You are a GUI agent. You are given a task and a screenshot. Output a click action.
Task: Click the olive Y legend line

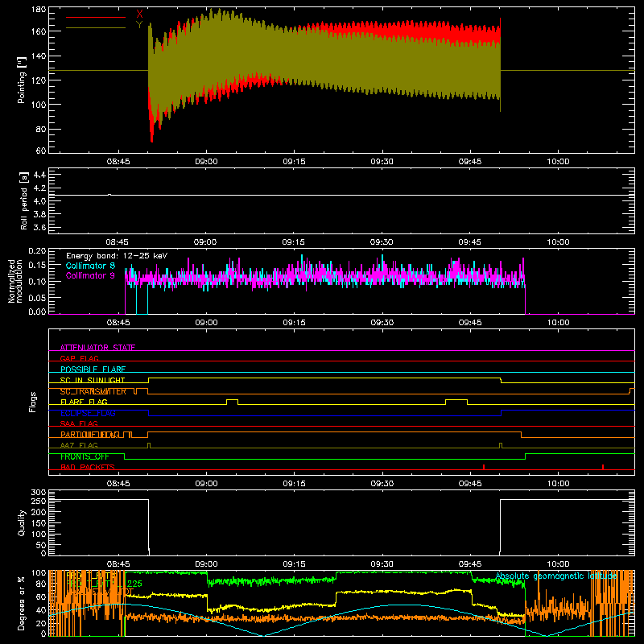click(x=95, y=27)
